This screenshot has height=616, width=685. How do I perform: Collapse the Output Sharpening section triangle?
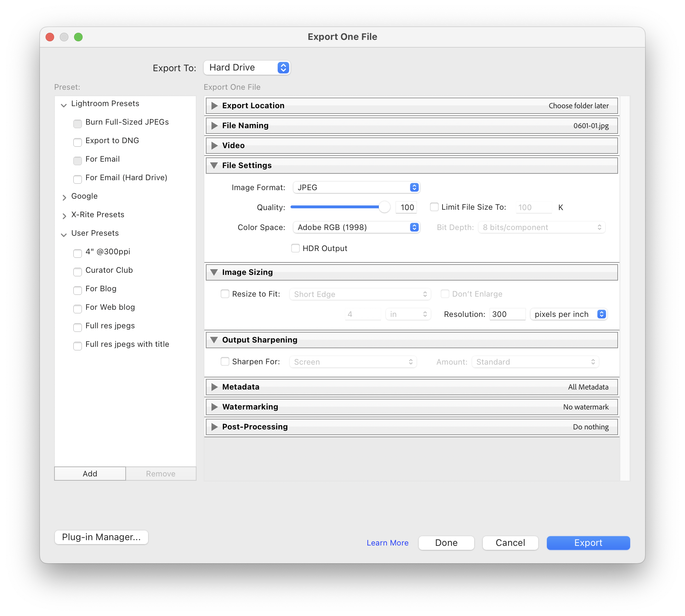pyautogui.click(x=214, y=340)
